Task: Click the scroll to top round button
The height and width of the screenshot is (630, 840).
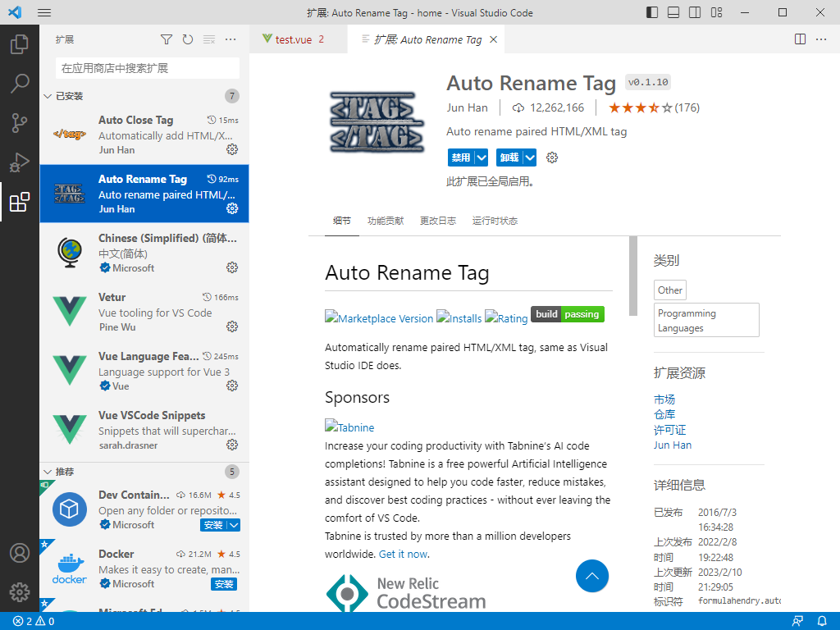Action: click(x=592, y=576)
